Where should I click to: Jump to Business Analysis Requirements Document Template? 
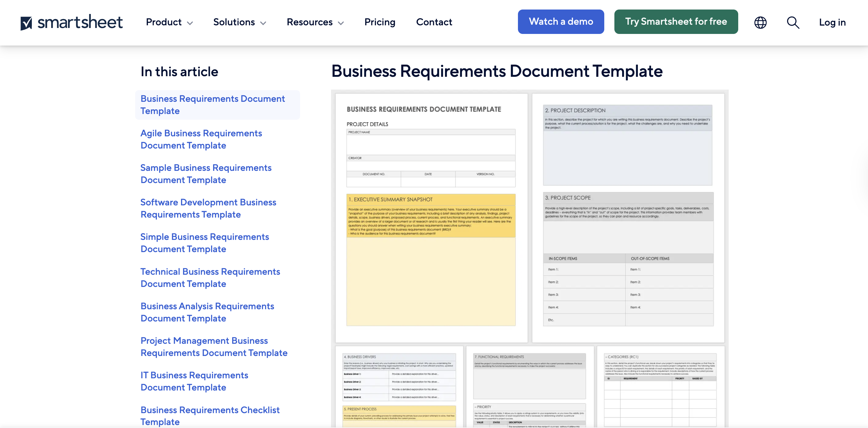tap(207, 312)
